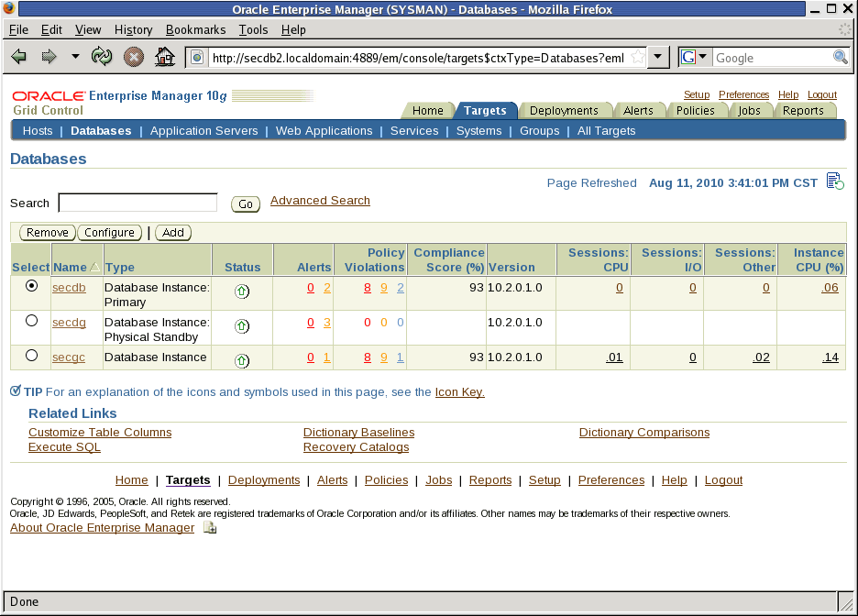Image resolution: width=858 pixels, height=616 pixels.
Task: Open the Advanced Search link
Action: tap(320, 200)
